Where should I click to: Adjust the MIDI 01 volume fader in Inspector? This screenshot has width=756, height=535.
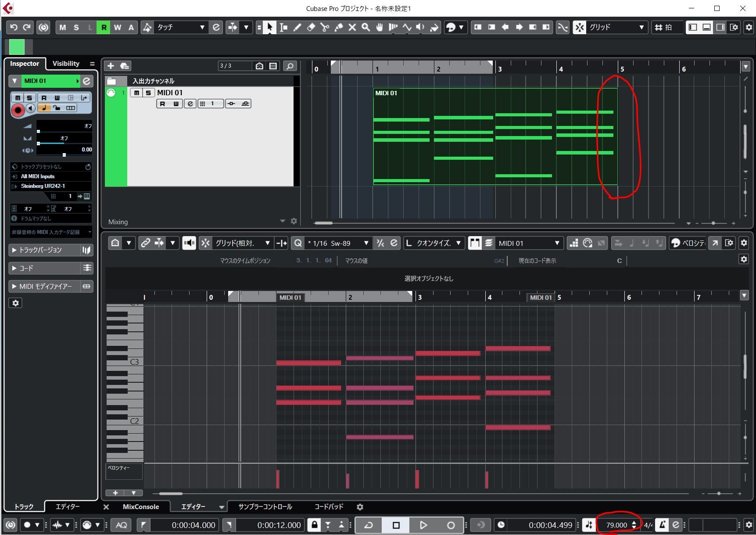point(64,126)
